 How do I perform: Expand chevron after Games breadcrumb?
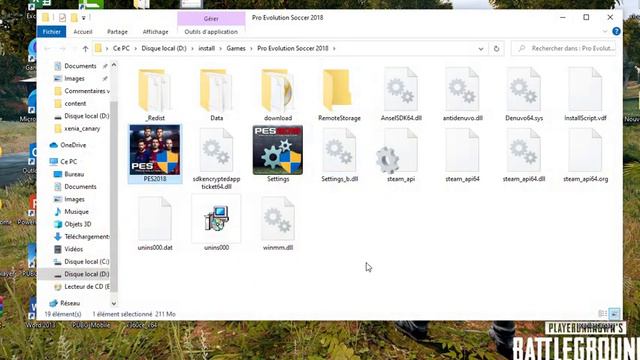click(x=251, y=49)
